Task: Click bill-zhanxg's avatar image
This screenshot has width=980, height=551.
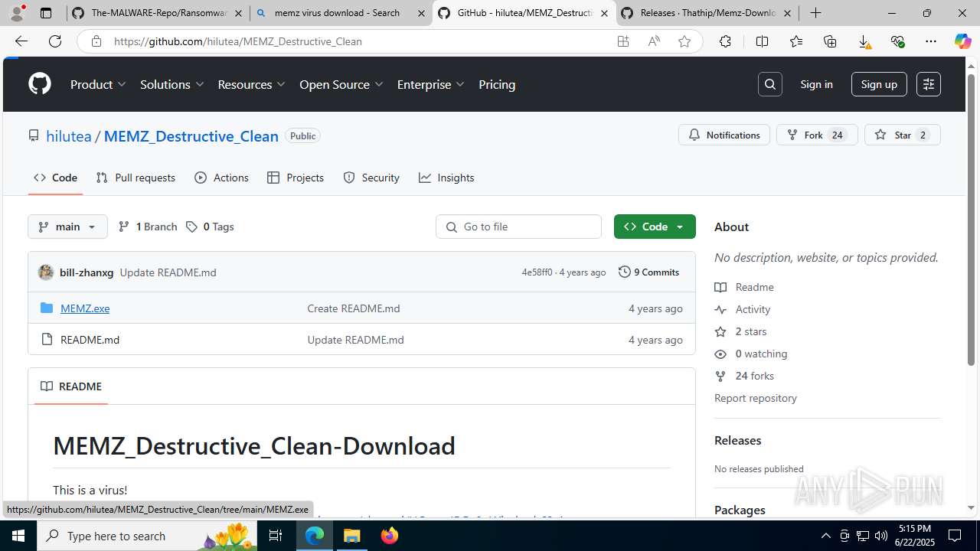Action: tap(46, 272)
